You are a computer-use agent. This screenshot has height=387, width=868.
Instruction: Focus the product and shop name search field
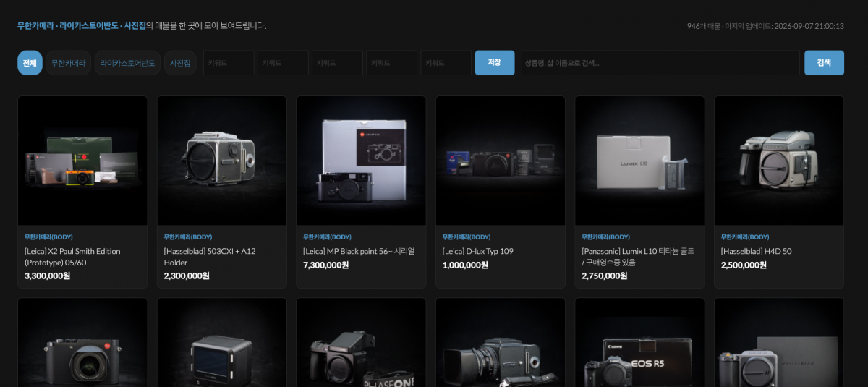[x=660, y=63]
